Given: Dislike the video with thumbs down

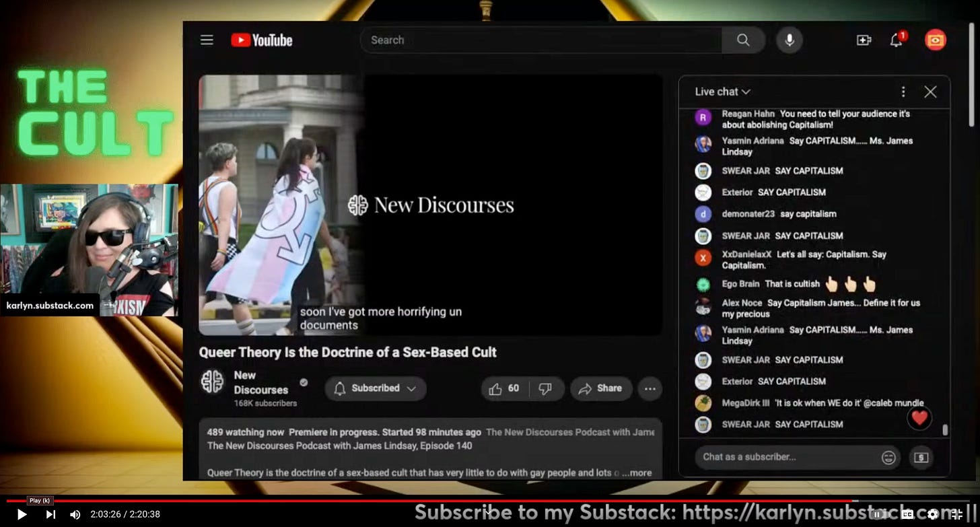Looking at the screenshot, I should [546, 388].
